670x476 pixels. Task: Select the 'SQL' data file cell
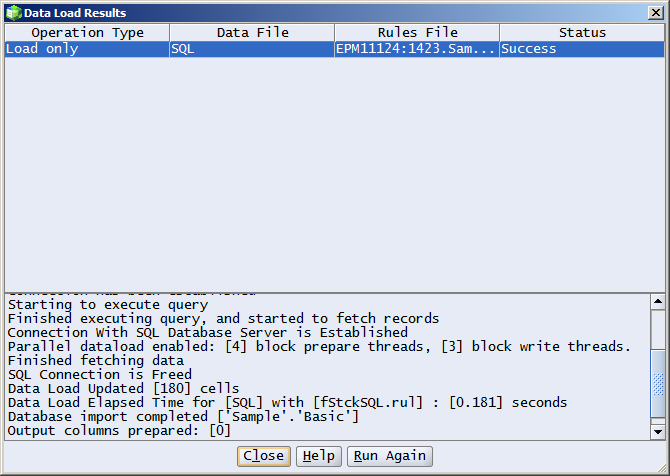coord(252,49)
